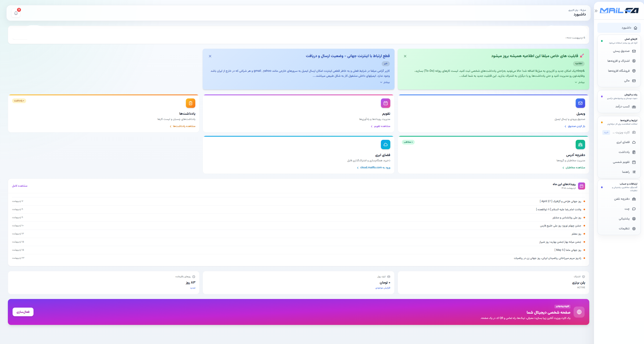Click the dollar icon beside اشتراک و افزونه‌ها
The width and height of the screenshot is (644, 344).
point(634,61)
